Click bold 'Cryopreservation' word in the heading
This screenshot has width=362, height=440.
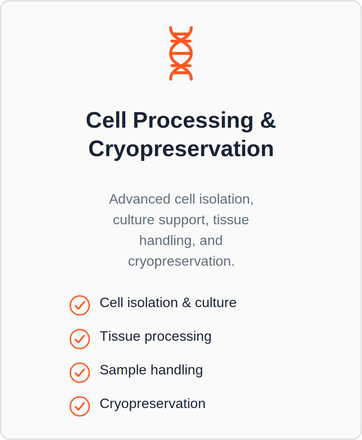click(181, 149)
